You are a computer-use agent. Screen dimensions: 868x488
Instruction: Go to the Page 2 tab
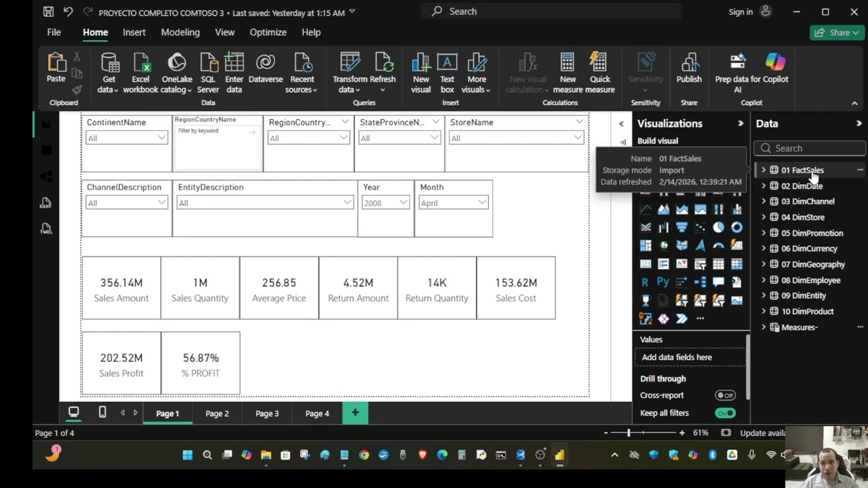[x=217, y=413]
